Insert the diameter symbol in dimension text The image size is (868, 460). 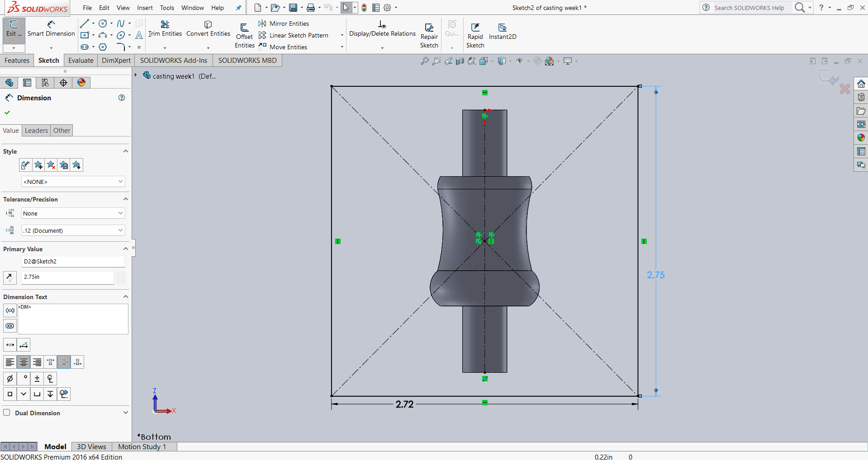coord(10,379)
